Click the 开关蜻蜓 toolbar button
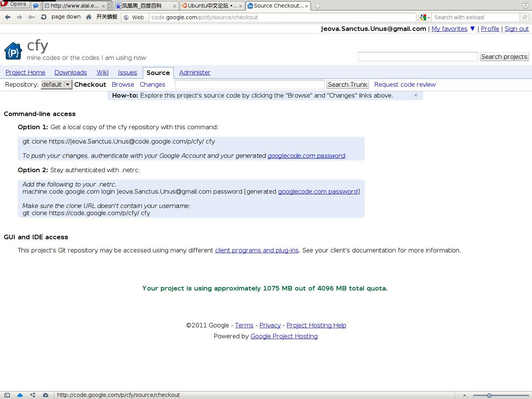The image size is (532, 399). [107, 17]
